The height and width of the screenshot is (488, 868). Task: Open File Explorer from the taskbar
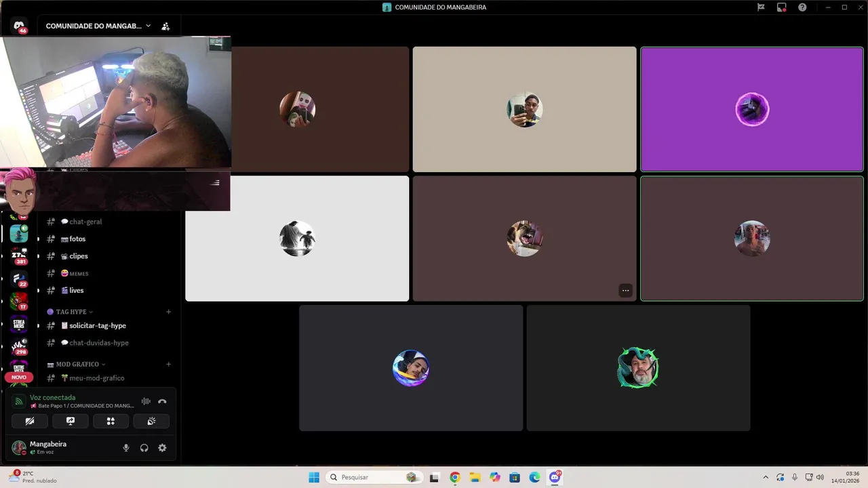point(475,477)
